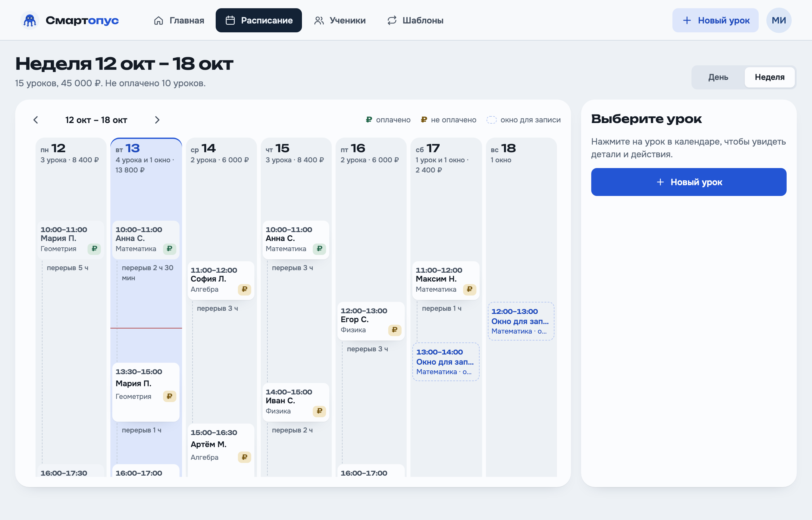
Task: Select Tuesday 13 day header
Action: coord(146,159)
